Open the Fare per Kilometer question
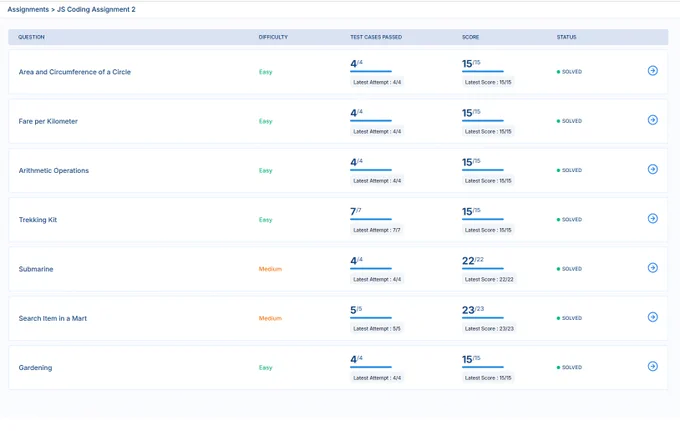Screen dimensions: 680x431 point(48,121)
